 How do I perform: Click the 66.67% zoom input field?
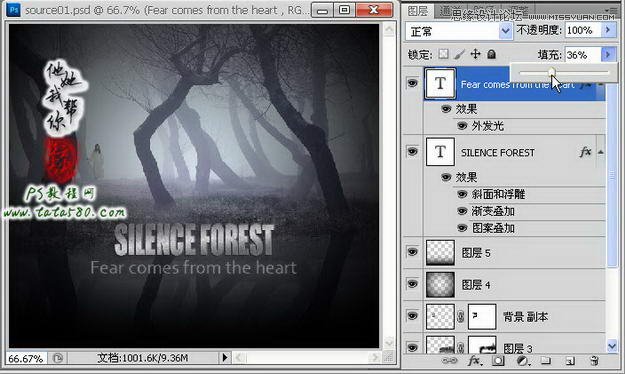[x=26, y=358]
